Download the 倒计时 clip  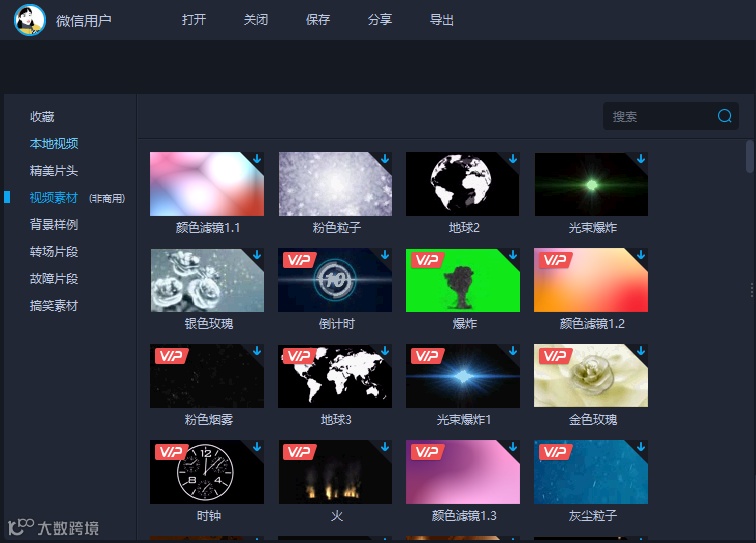(385, 255)
